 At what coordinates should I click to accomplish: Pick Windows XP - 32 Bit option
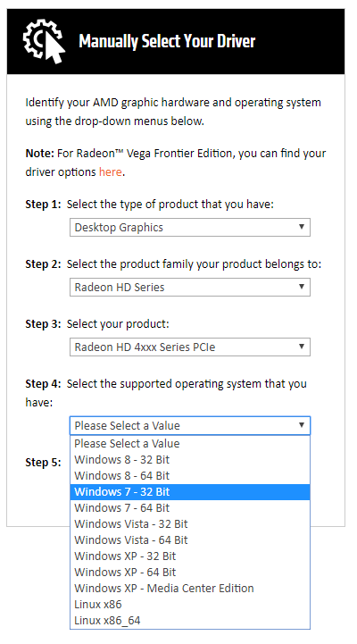tap(190, 556)
